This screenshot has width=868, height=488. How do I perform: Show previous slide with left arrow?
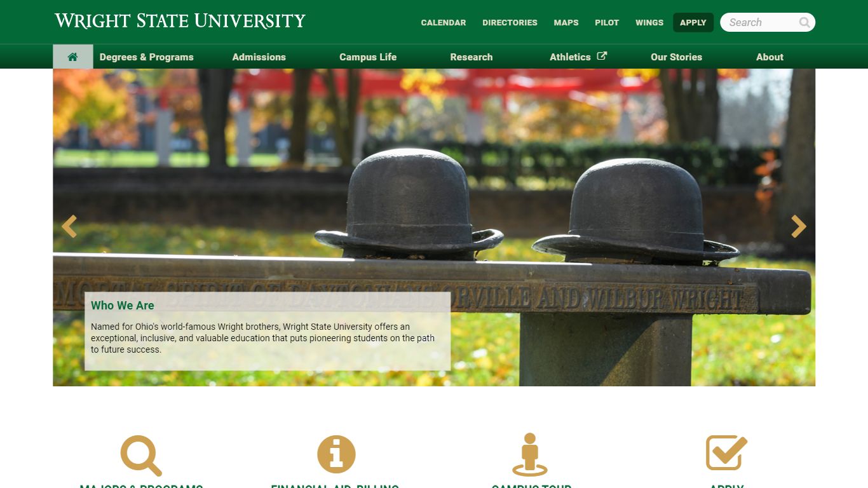tap(69, 226)
